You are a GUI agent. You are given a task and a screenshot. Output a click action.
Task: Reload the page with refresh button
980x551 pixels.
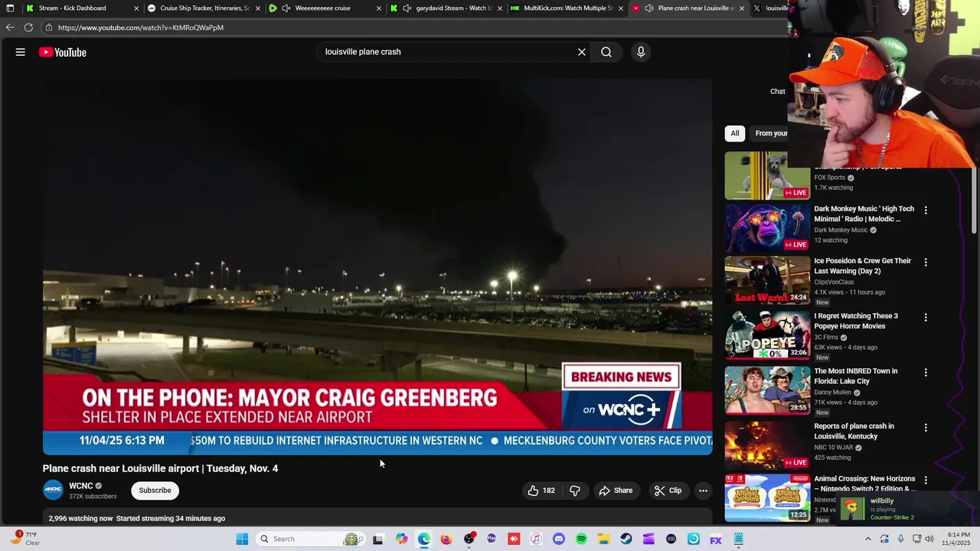click(28, 28)
